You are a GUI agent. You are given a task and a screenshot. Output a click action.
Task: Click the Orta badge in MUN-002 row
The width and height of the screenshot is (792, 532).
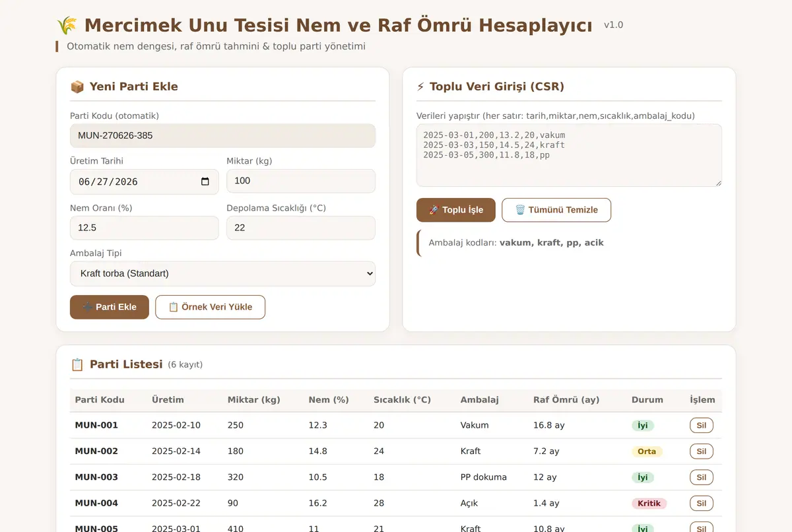click(647, 451)
